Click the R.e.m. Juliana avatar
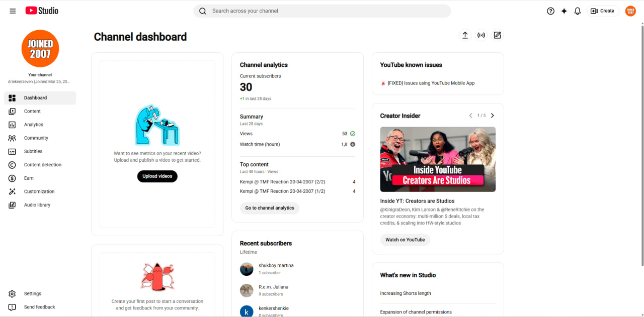644x317 pixels. click(247, 290)
